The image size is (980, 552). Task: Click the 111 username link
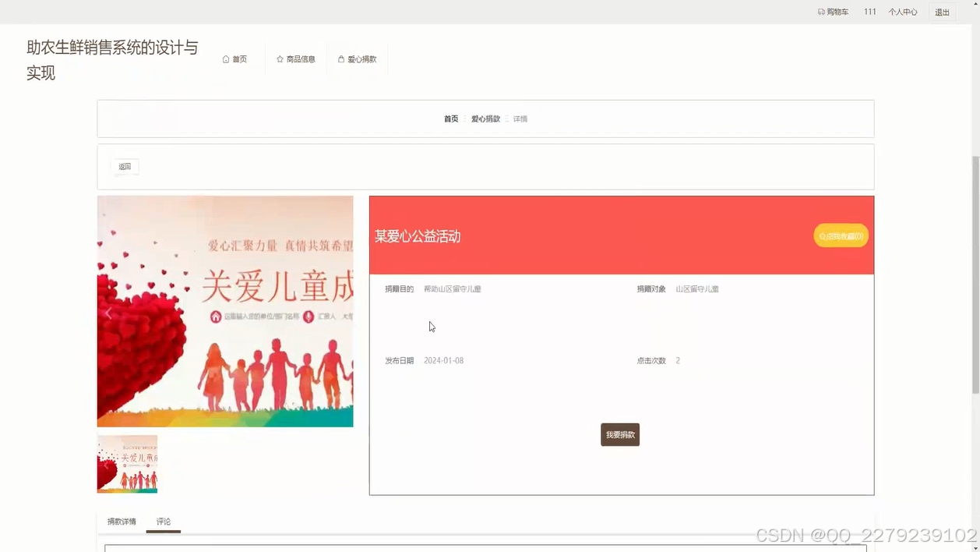pyautogui.click(x=869, y=12)
